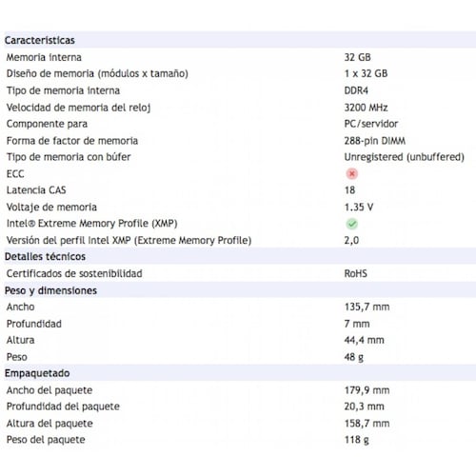Select the 288-pin DIMM form factor value
The width and height of the screenshot is (476, 476).
click(x=375, y=141)
